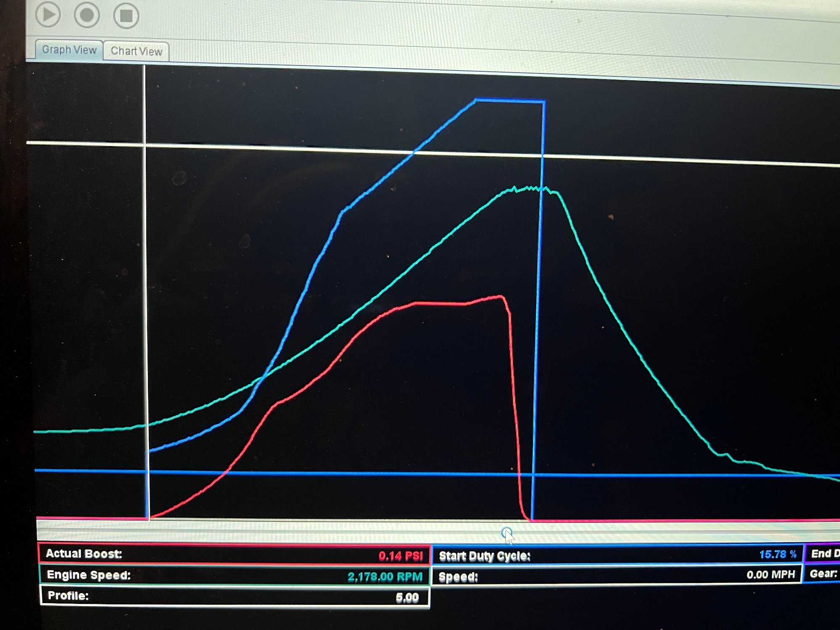Viewport: 840px width, 630px height.
Task: Click flat top of blue duty curve
Action: (510, 101)
